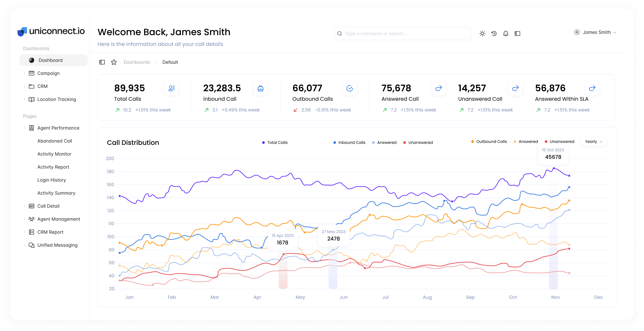
Task: Open Activity Summary page
Action: [x=56, y=193]
